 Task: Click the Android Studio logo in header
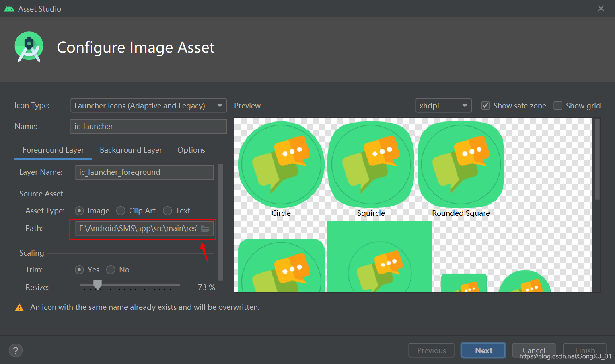pyautogui.click(x=29, y=47)
